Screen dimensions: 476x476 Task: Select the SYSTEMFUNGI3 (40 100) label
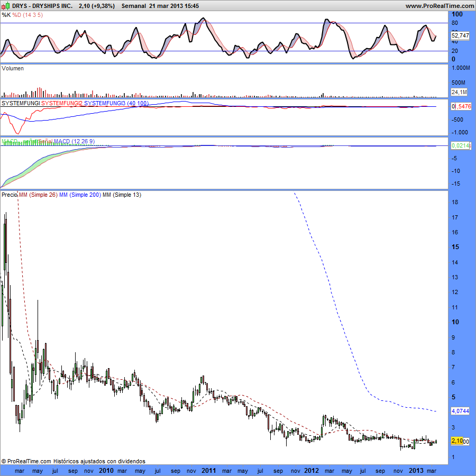(116, 103)
